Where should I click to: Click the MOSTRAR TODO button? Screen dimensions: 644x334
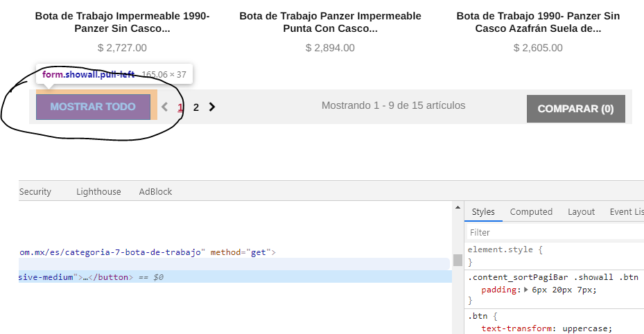pyautogui.click(x=93, y=107)
